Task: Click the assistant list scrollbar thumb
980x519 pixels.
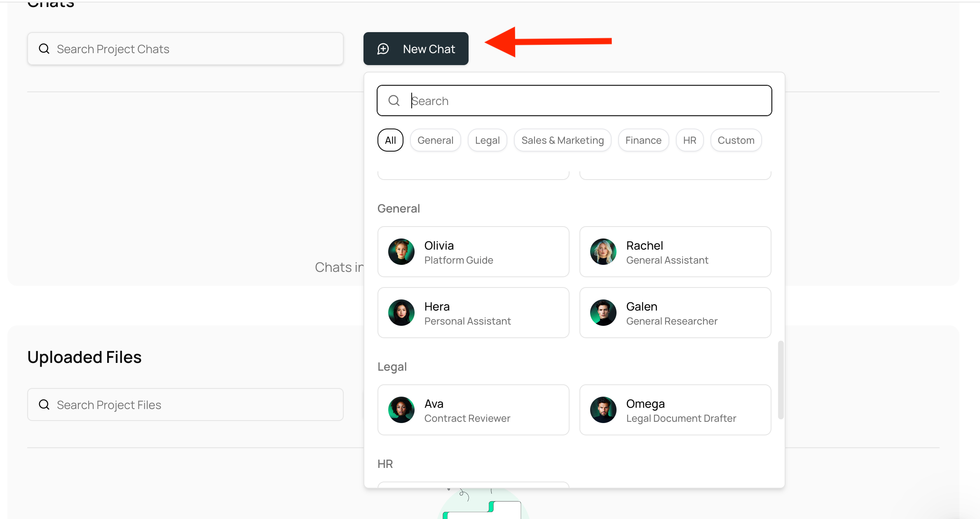Action: point(781,380)
